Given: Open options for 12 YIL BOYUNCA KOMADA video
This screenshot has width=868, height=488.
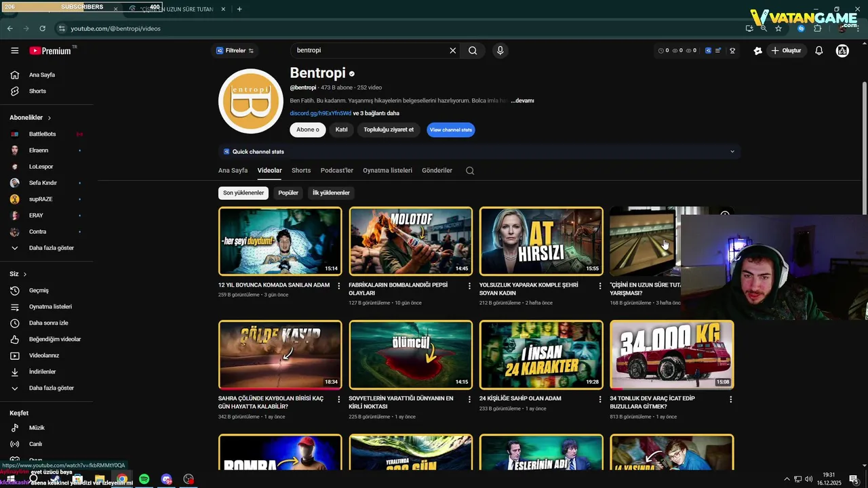Looking at the screenshot, I should click(x=339, y=286).
